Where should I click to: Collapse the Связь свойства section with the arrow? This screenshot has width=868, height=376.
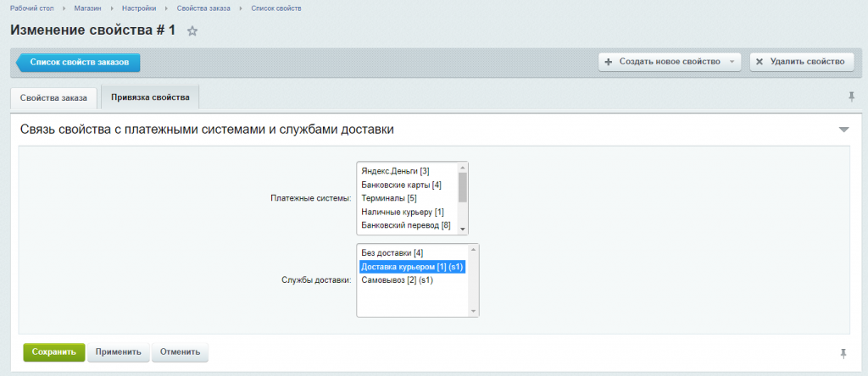coord(843,130)
